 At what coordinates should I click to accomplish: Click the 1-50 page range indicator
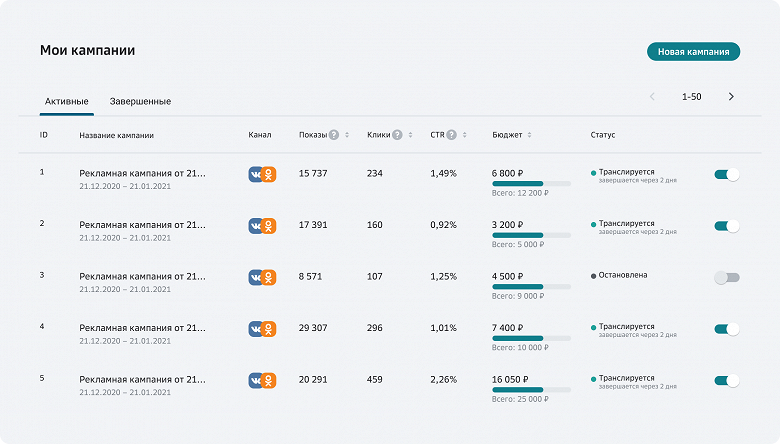691,97
